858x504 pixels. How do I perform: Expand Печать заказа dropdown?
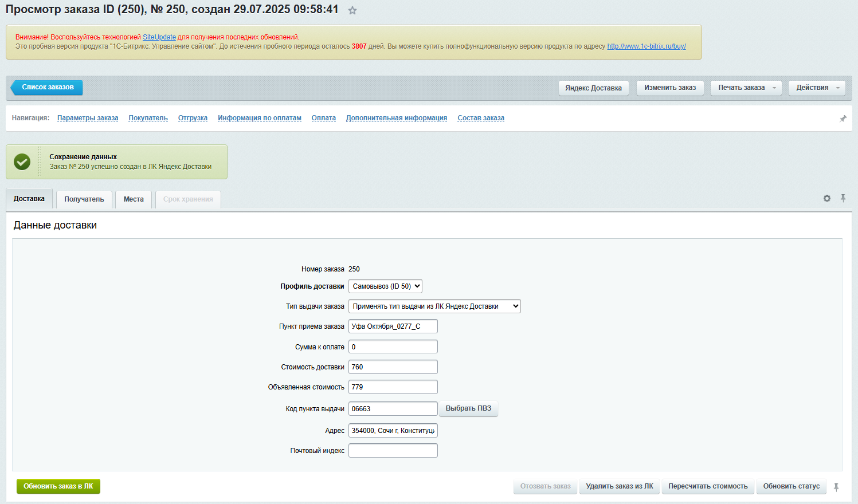(x=746, y=88)
